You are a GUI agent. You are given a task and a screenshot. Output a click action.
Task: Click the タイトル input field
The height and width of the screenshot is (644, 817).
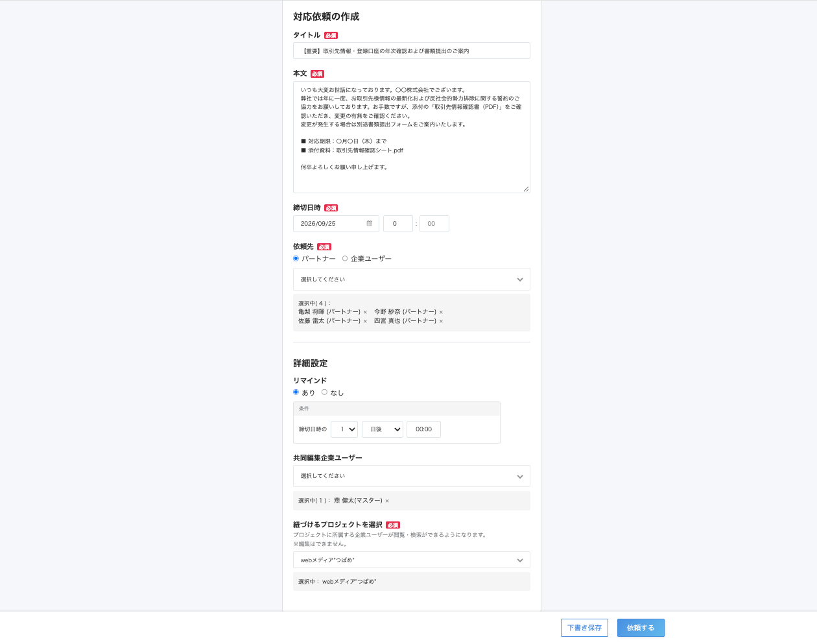pyautogui.click(x=412, y=51)
